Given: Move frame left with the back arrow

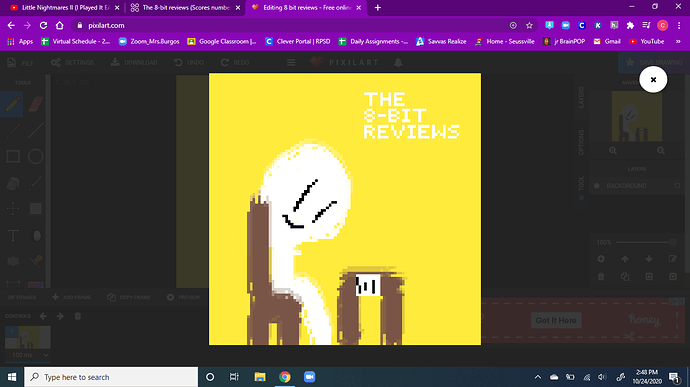Looking at the screenshot, I should click(x=43, y=316).
